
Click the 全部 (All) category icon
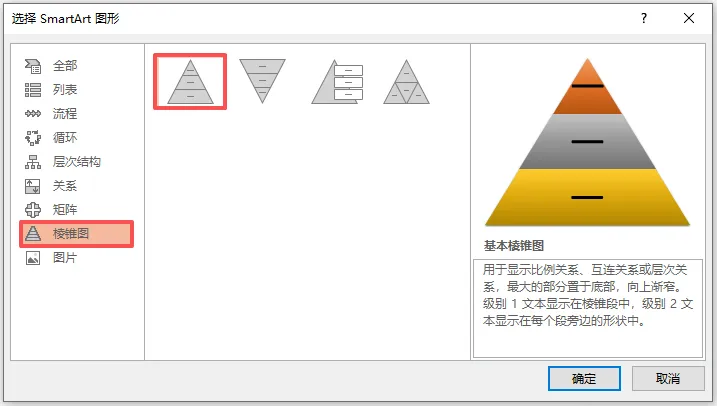pos(33,66)
